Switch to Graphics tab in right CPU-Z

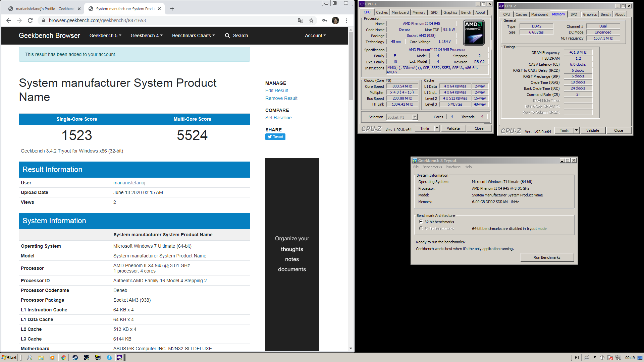590,14
